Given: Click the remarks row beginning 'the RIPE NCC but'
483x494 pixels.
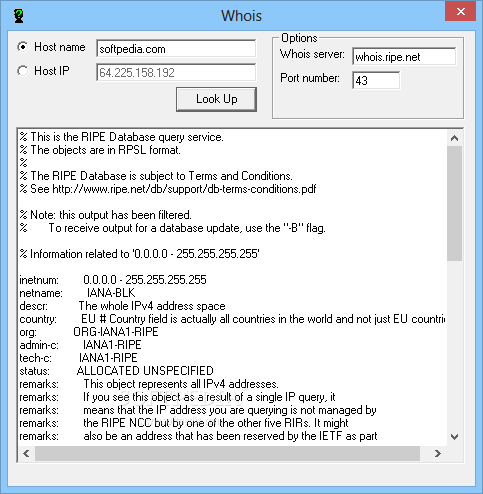Looking at the screenshot, I should click(184, 423).
